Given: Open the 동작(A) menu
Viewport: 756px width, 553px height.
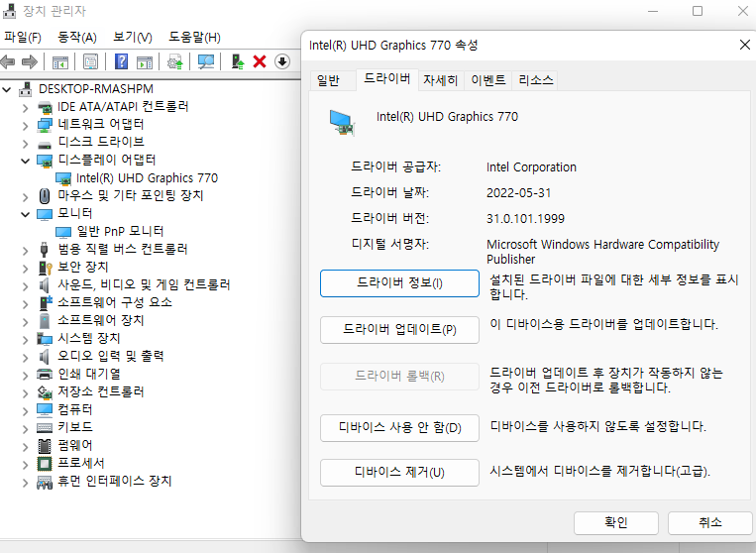Looking at the screenshot, I should [x=77, y=37].
